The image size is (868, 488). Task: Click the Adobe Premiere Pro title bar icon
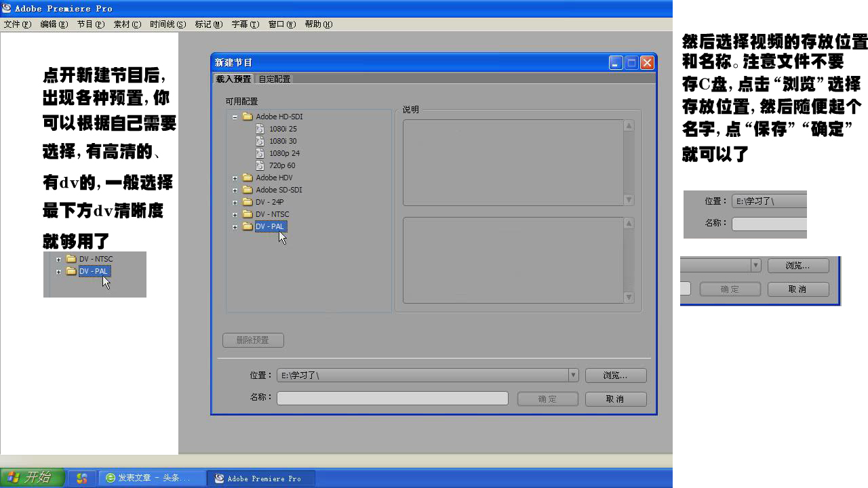pyautogui.click(x=6, y=8)
